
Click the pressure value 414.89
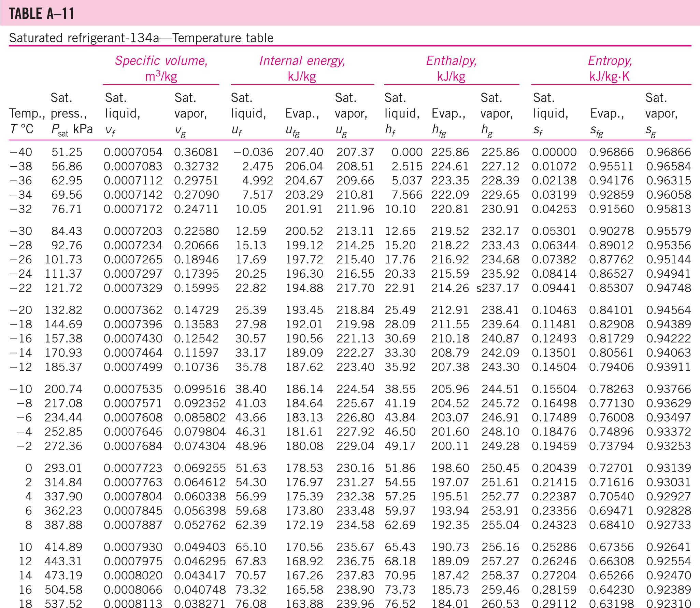(x=63, y=547)
